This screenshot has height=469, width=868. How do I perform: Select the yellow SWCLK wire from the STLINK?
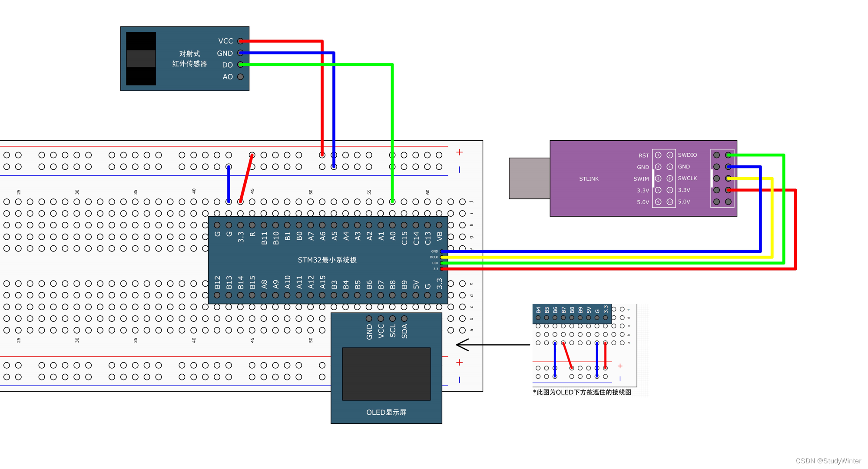[x=772, y=217]
